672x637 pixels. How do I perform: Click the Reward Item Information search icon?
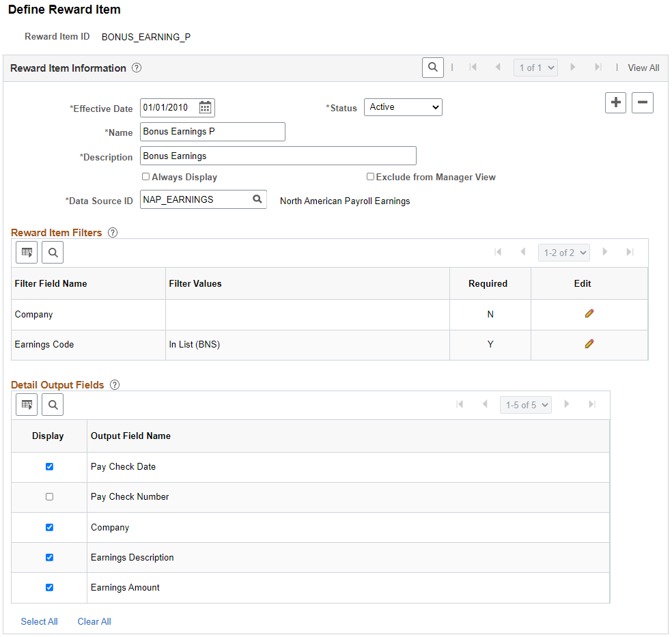point(432,68)
